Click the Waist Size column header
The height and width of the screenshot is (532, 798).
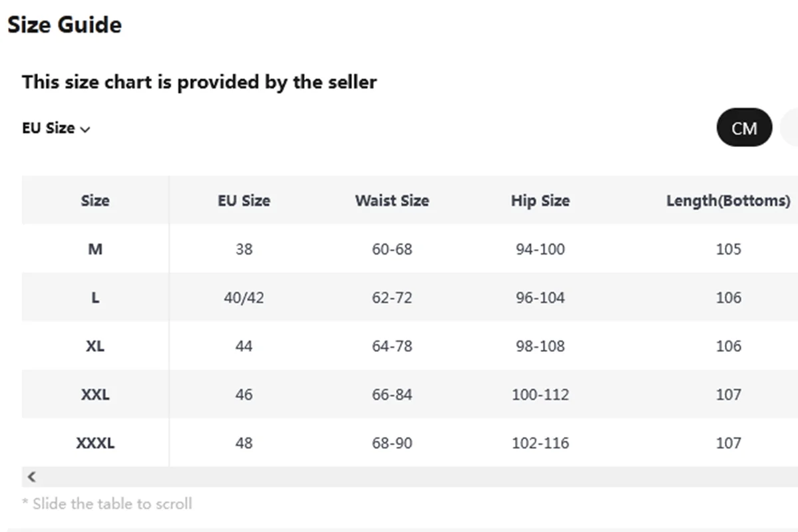(x=392, y=200)
